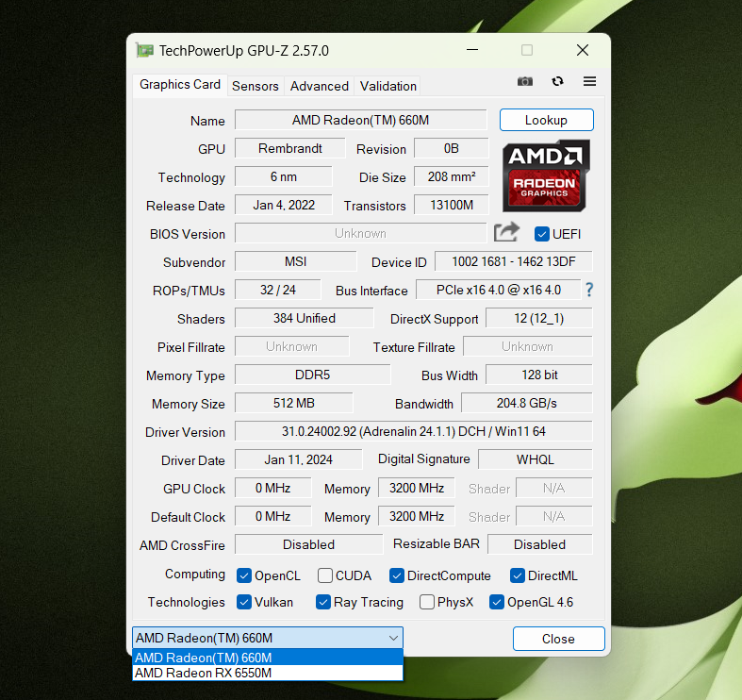Click the AMD Radeon Graphics logo
Screen dimensions: 742x700
tap(546, 175)
